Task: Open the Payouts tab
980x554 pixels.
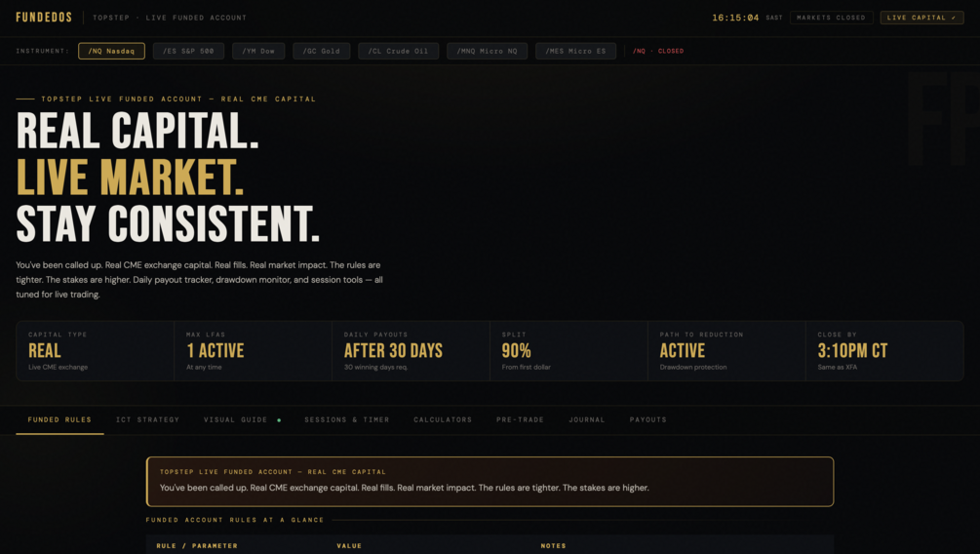Action: coord(648,419)
